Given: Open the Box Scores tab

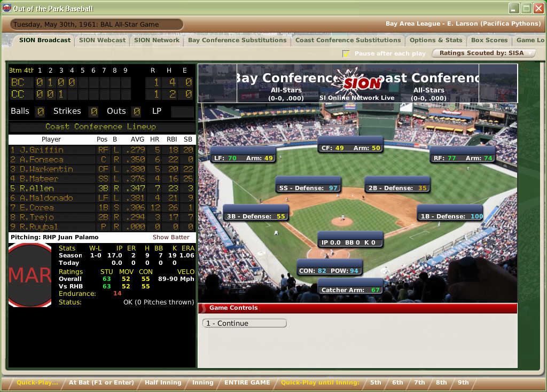Looking at the screenshot, I should point(489,40).
